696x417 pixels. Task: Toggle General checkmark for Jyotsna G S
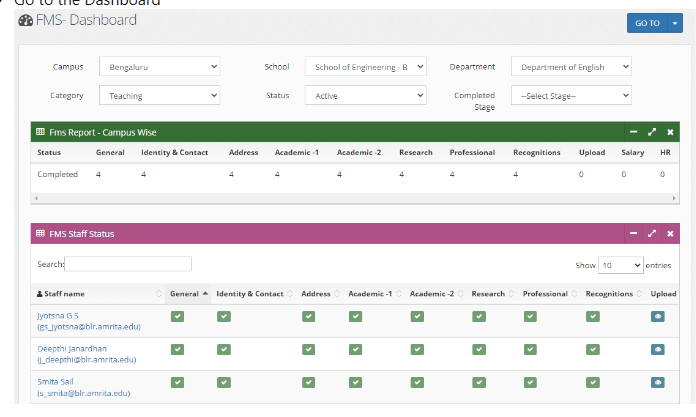tap(177, 317)
